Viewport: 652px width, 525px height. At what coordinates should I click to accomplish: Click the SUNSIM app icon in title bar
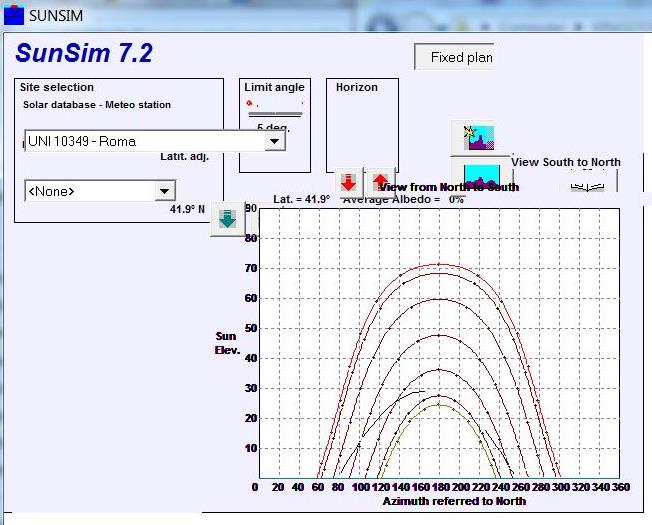pos(13,14)
